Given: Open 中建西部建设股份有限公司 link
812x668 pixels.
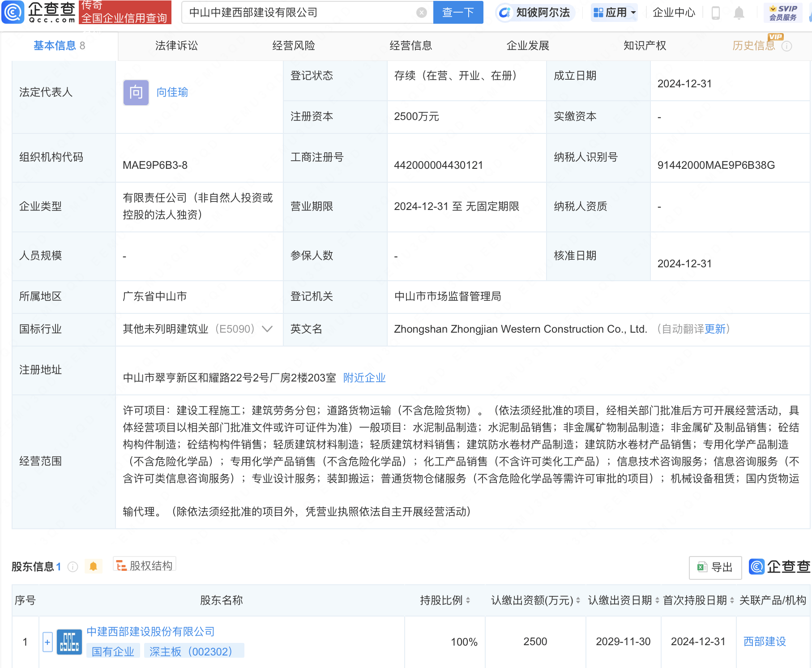Looking at the screenshot, I should [150, 632].
